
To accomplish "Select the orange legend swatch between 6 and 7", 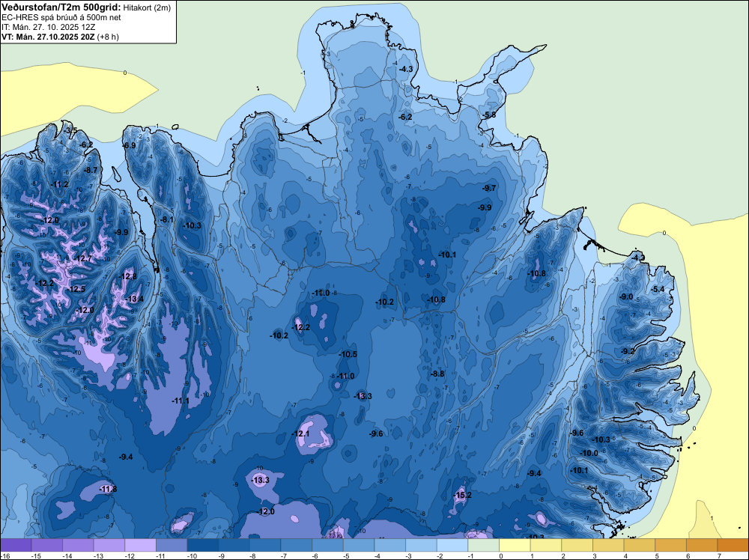I will [702, 545].
